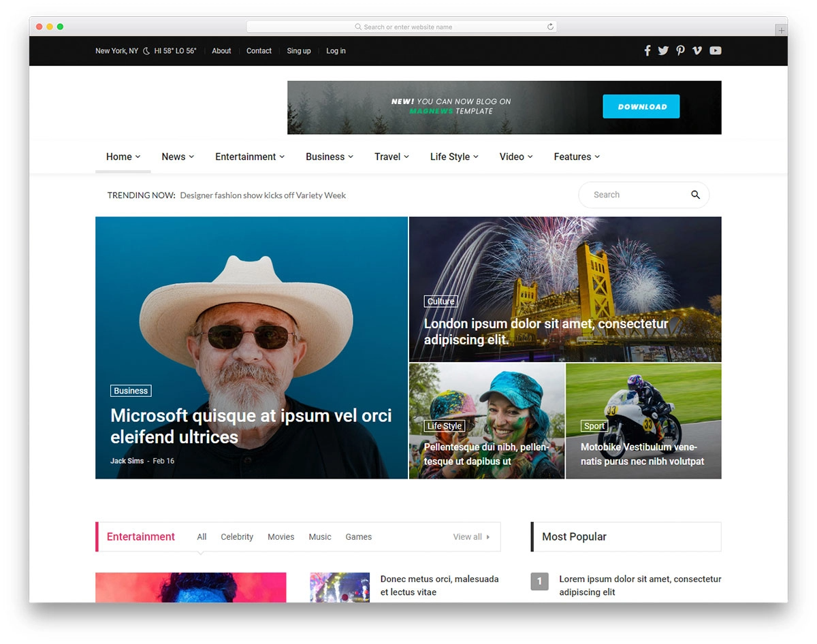Open the YouTube social icon
The height and width of the screenshot is (644, 817).
tap(715, 50)
